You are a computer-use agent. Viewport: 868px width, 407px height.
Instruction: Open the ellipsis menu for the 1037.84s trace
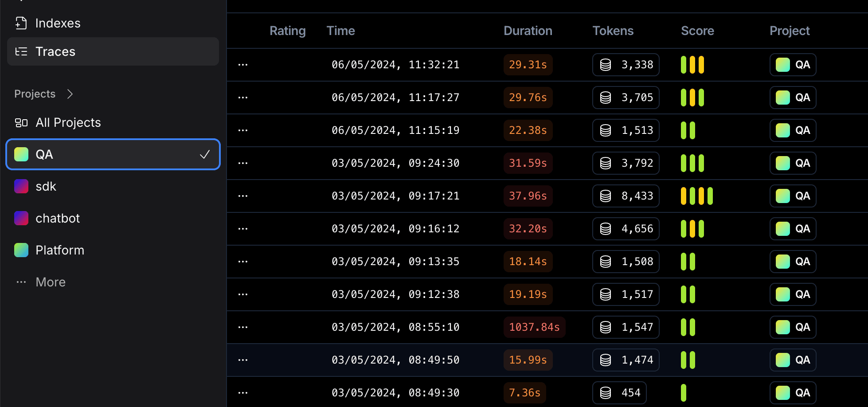coord(243,327)
